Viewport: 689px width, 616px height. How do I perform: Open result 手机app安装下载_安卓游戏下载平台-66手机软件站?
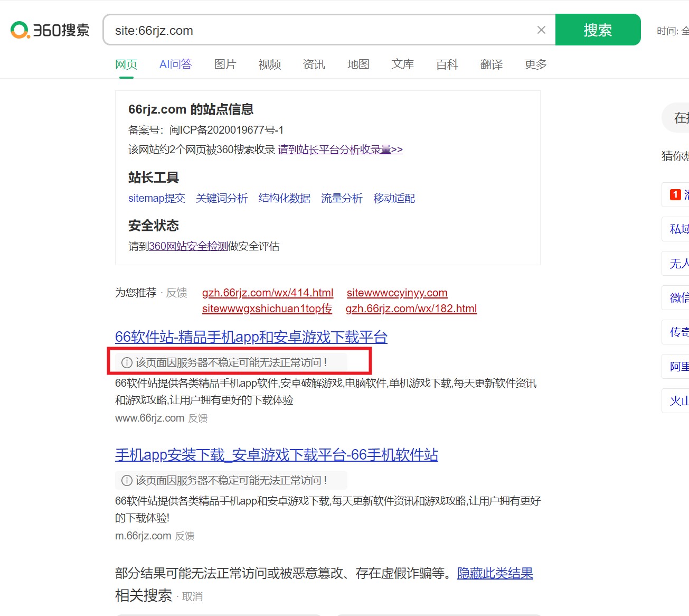(277, 455)
